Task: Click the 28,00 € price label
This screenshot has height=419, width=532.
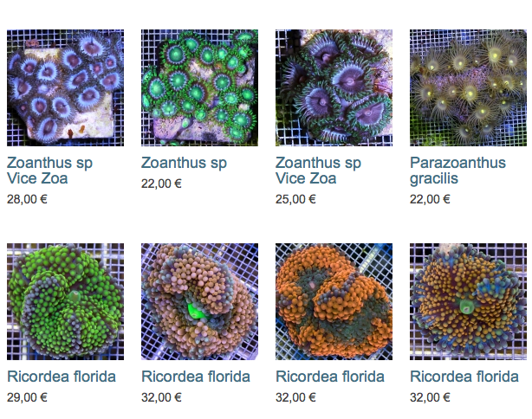Action: pos(27,199)
